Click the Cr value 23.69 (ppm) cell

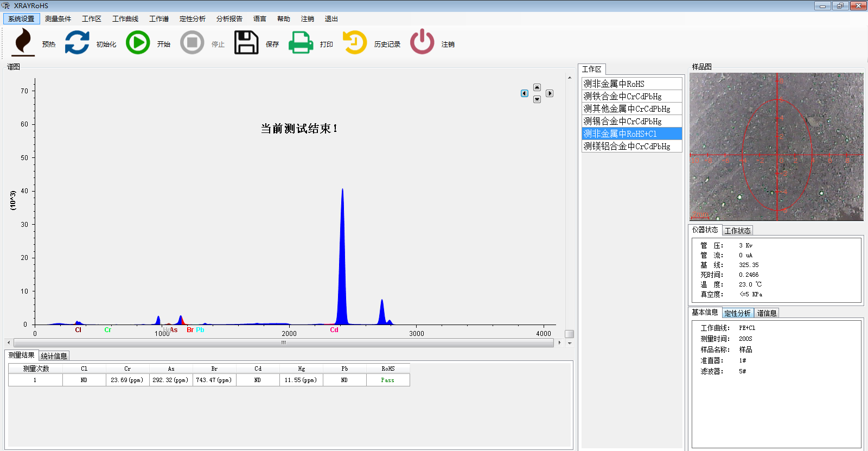127,380
